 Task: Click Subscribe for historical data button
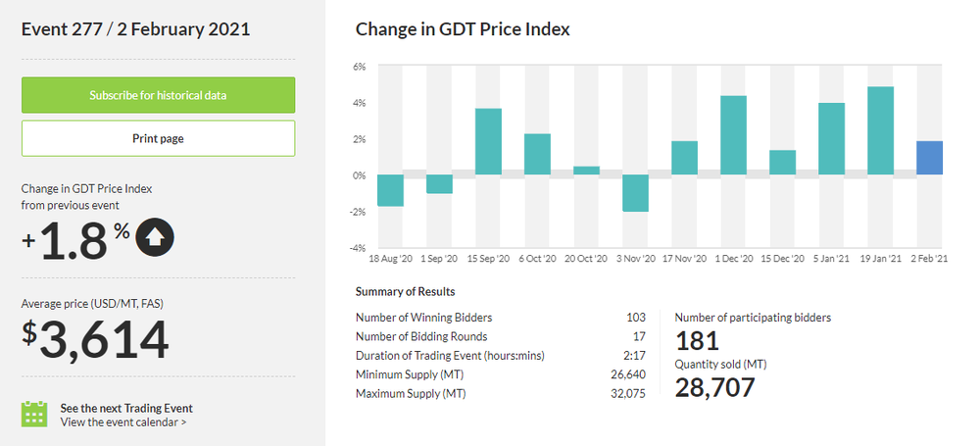point(158,95)
